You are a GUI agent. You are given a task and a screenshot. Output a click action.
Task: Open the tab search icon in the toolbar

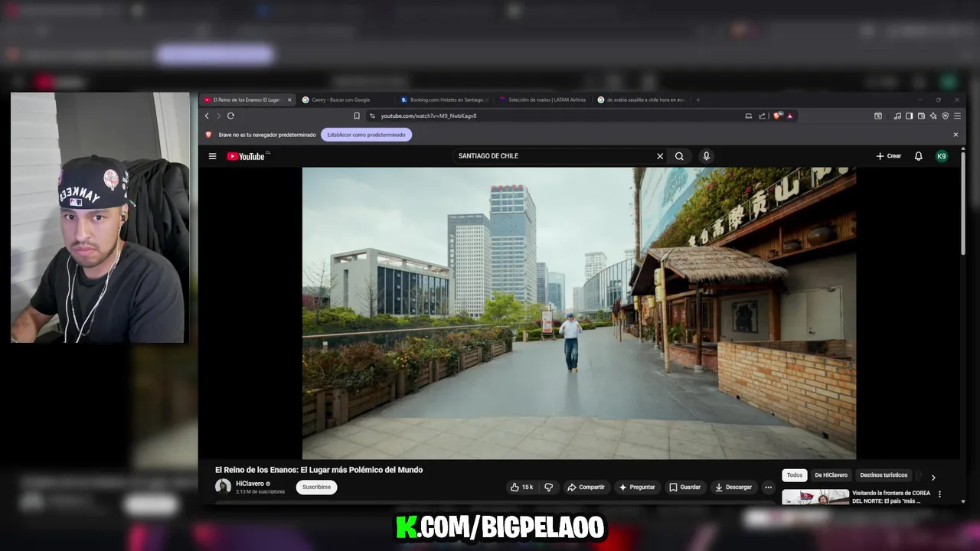tap(878, 116)
